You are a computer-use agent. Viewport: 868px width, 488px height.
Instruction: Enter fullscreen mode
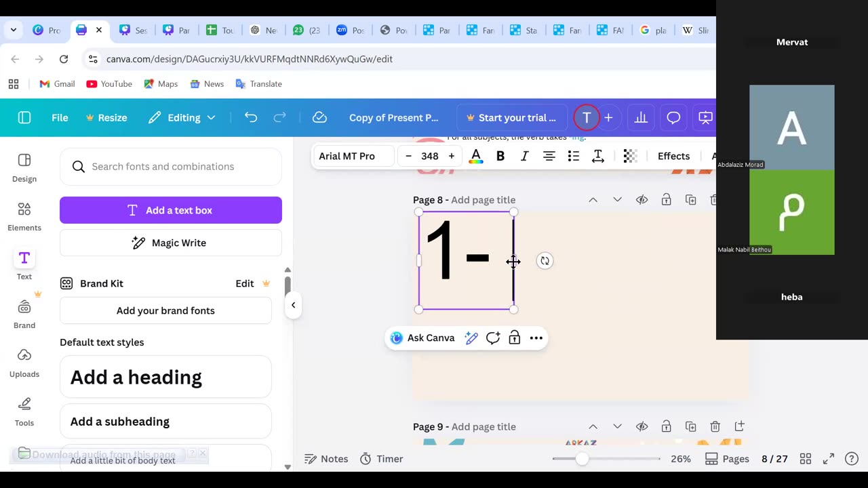coord(829,459)
